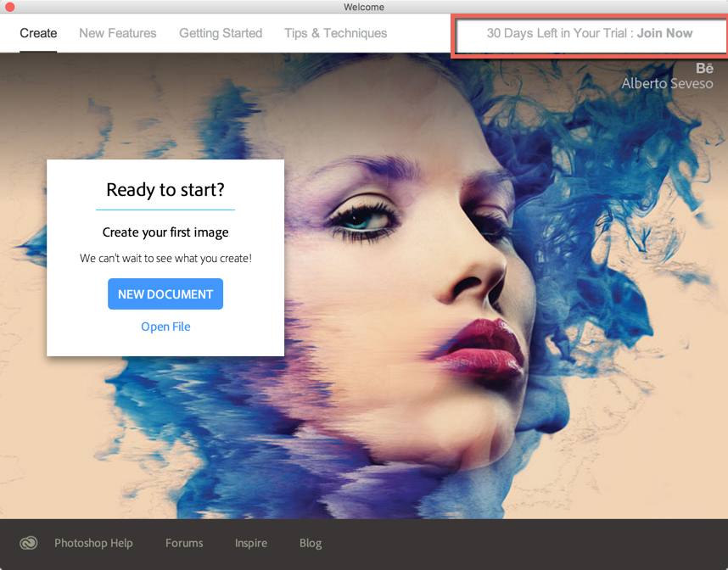Click "We can't wait to see" message

165,258
